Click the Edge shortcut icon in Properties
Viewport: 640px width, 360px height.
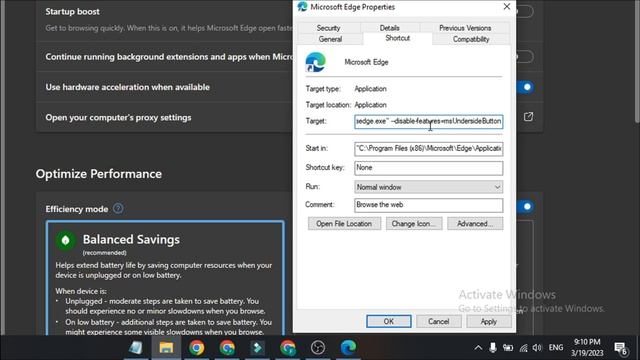(316, 62)
